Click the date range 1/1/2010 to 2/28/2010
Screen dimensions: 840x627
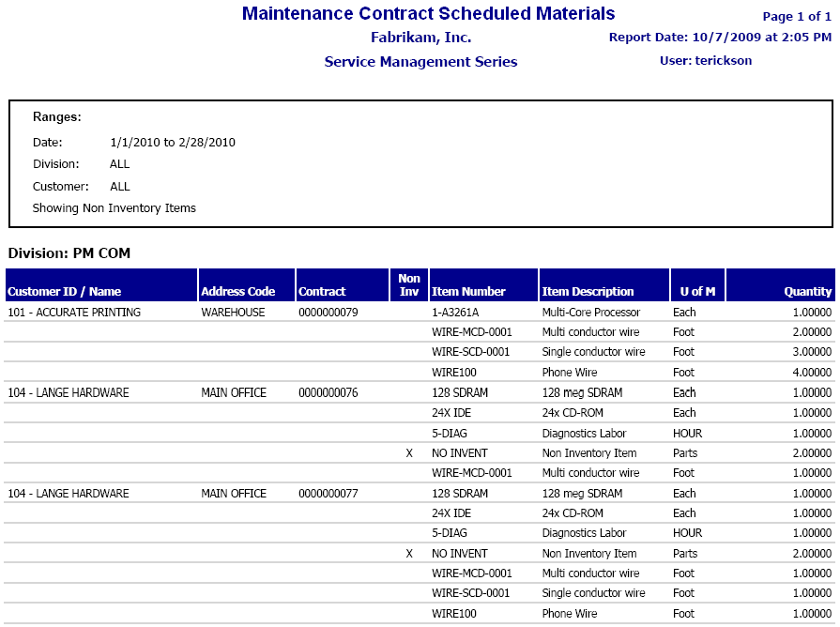[173, 143]
